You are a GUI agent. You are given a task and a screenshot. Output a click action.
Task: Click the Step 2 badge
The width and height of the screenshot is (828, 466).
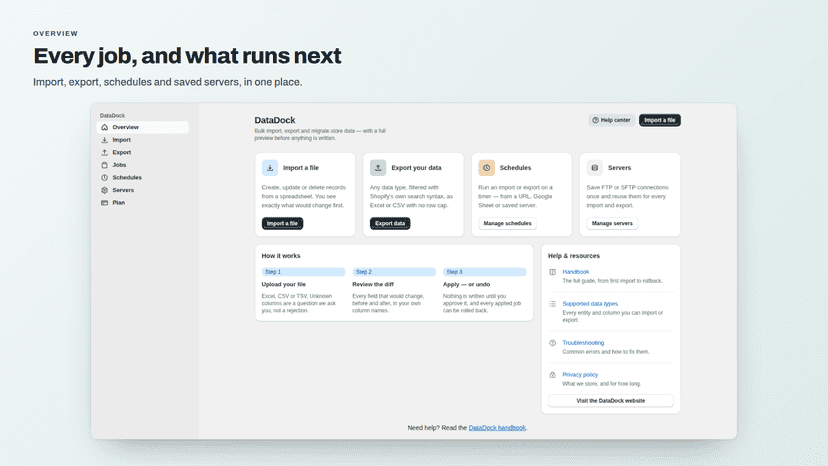point(394,272)
